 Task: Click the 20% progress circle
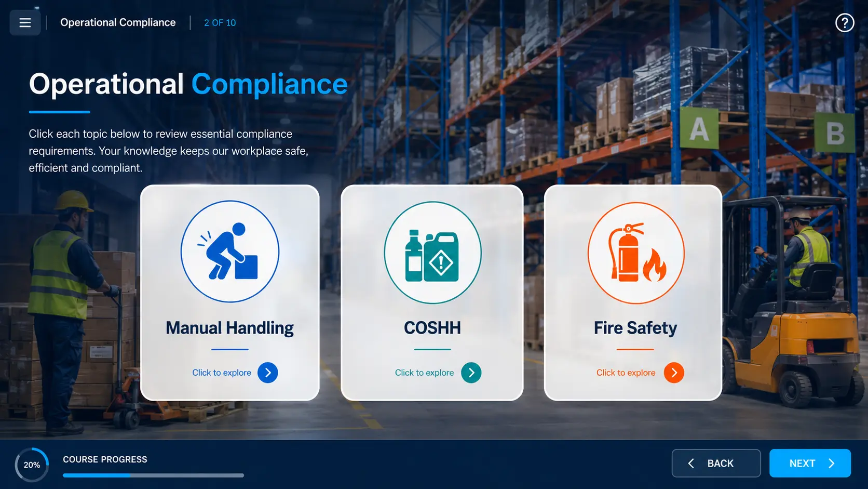tap(32, 465)
